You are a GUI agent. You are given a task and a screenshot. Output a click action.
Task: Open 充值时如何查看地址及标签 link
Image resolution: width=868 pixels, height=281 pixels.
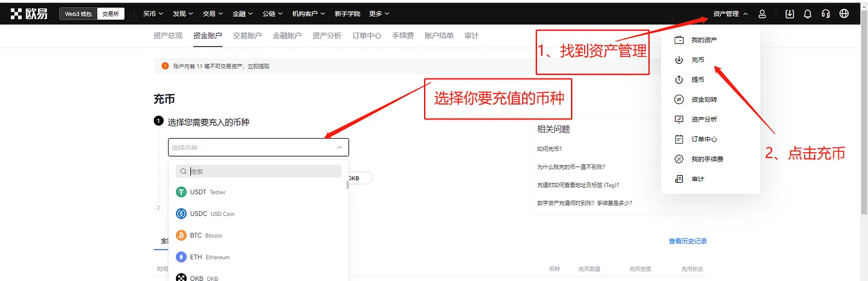coord(578,184)
